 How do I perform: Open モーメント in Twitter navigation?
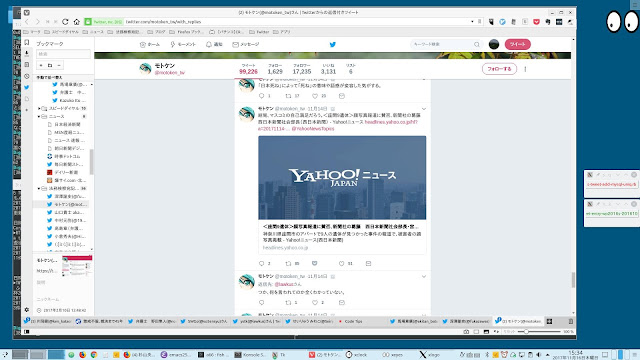183,44
